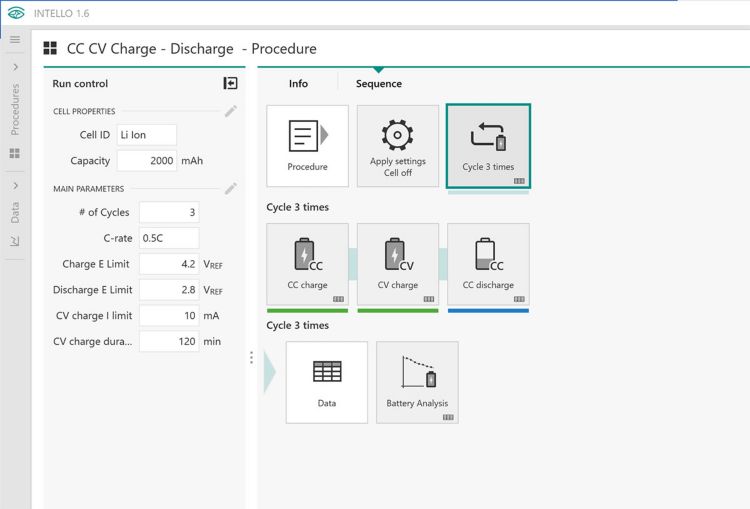
Task: Open the CV charge step
Action: [397, 264]
